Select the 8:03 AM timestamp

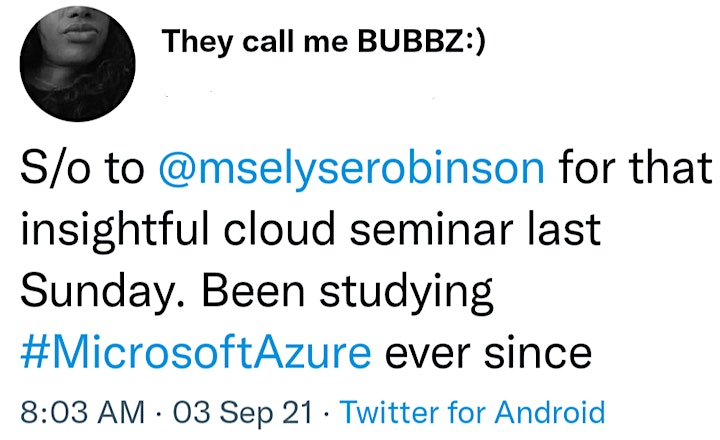83,412
